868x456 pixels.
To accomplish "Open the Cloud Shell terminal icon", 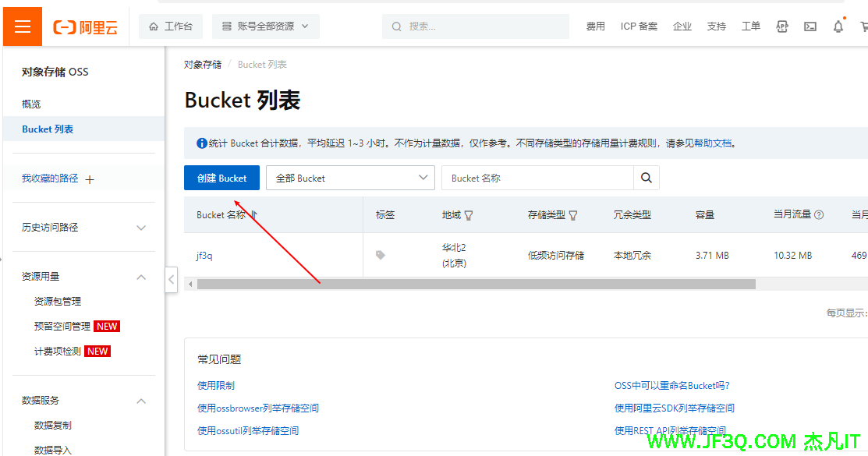I will pyautogui.click(x=810, y=27).
